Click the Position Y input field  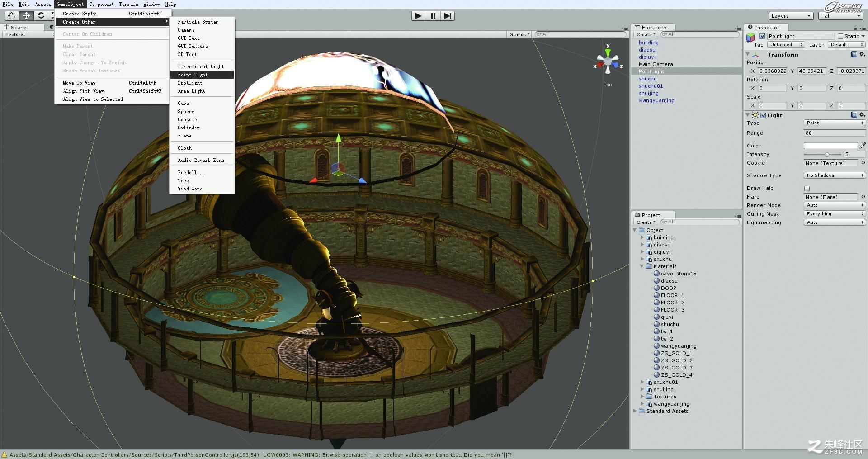pyautogui.click(x=812, y=71)
